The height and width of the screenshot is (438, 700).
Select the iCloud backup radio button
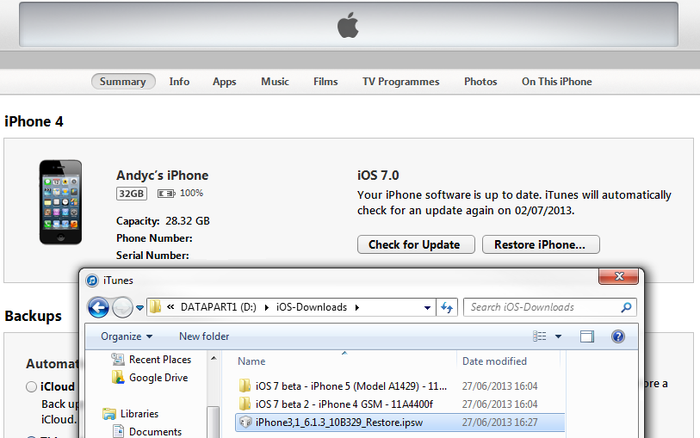tap(31, 387)
